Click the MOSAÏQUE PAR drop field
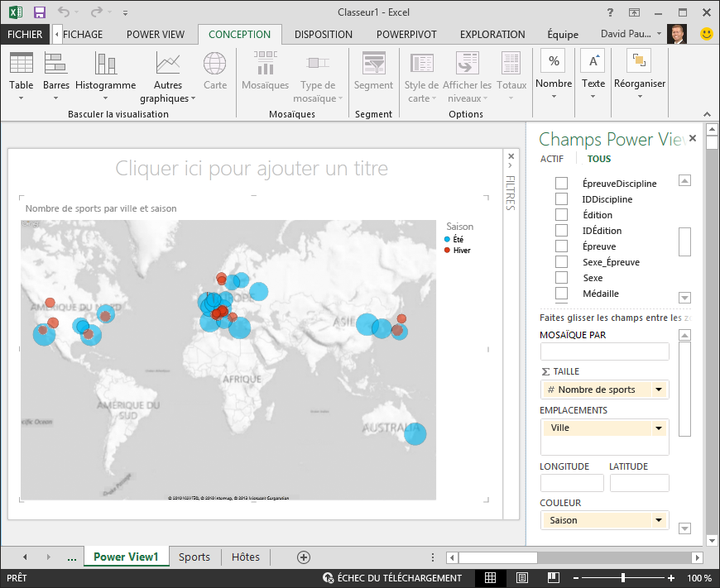This screenshot has height=588, width=720. 605,351
